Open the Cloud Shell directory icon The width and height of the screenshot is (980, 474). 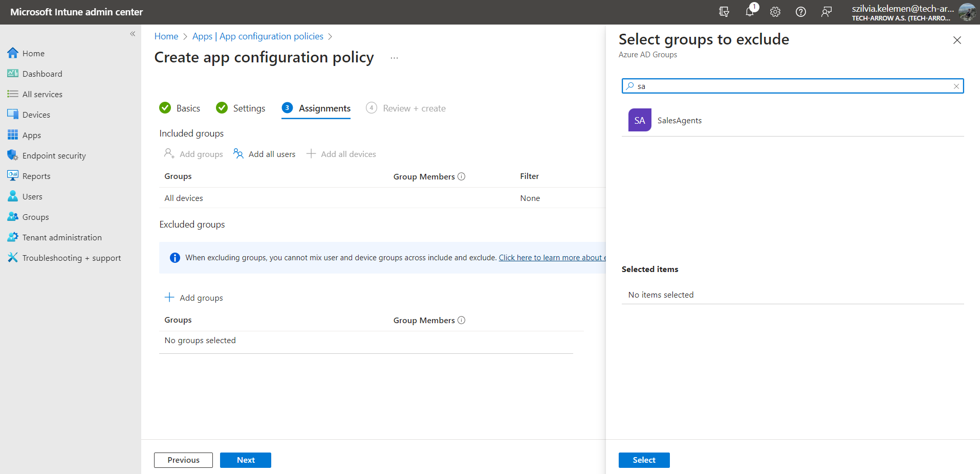(724, 12)
